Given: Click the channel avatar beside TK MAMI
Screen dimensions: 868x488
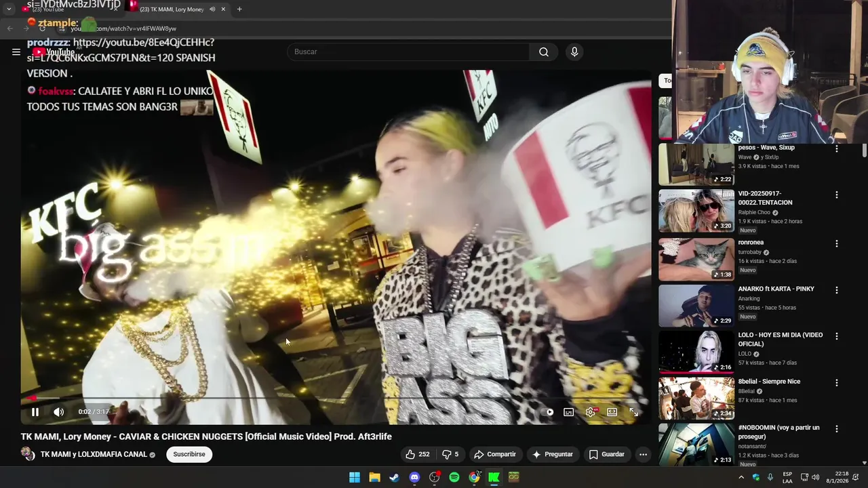Looking at the screenshot, I should pyautogui.click(x=28, y=454).
